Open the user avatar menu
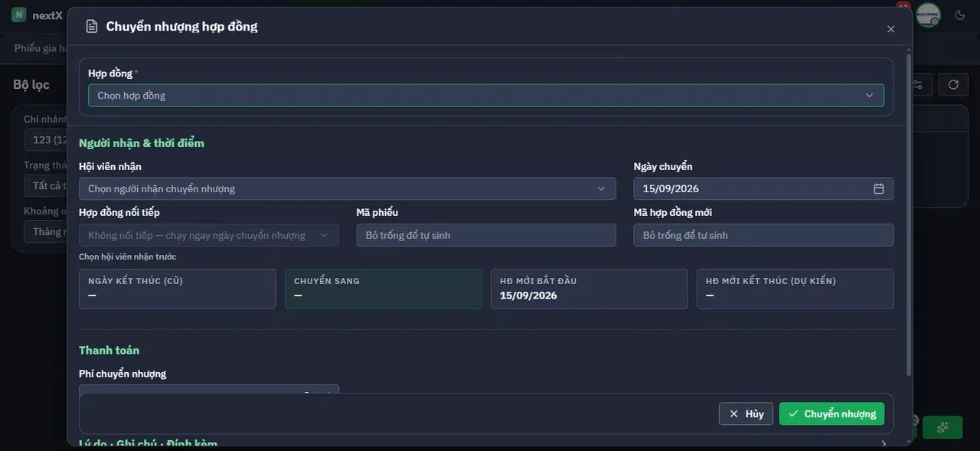The width and height of the screenshot is (980, 451). pos(928,15)
